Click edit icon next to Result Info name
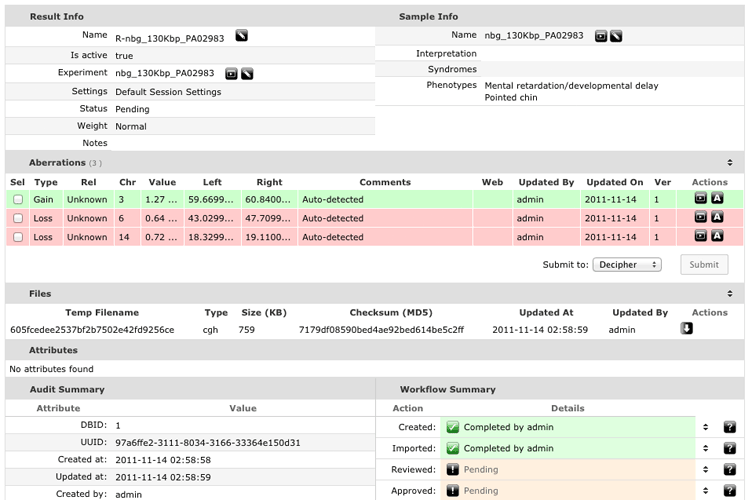 [x=241, y=36]
